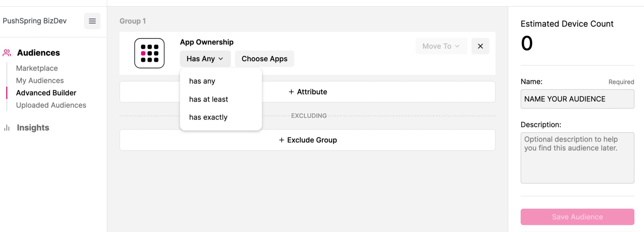Click the Audiences people icon
Image resolution: width=644 pixels, height=232 pixels.
pos(7,53)
